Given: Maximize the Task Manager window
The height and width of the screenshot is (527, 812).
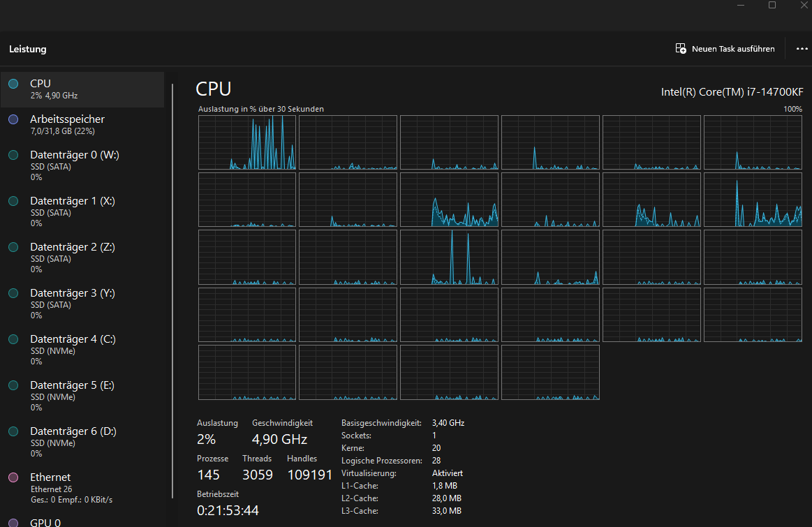Looking at the screenshot, I should pyautogui.click(x=772, y=5).
